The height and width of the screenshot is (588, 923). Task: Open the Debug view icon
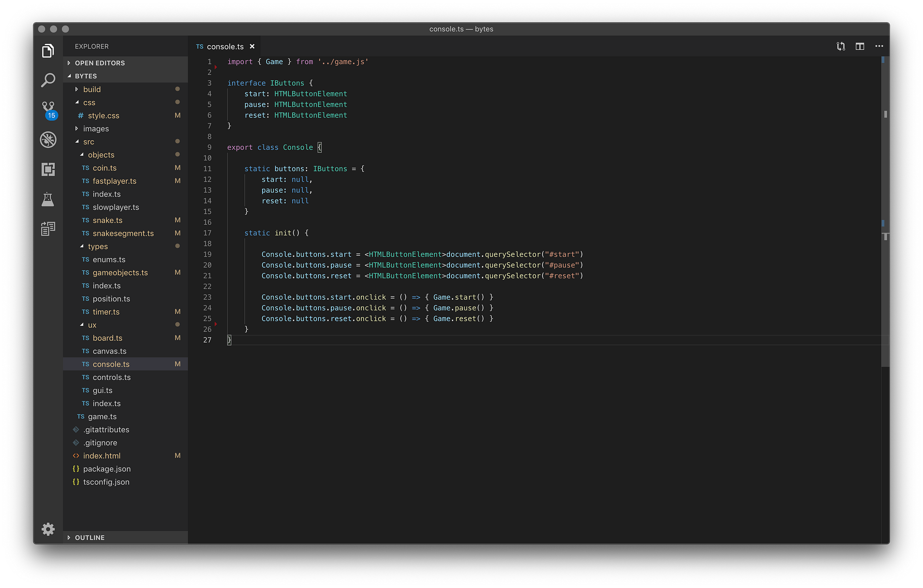(48, 140)
